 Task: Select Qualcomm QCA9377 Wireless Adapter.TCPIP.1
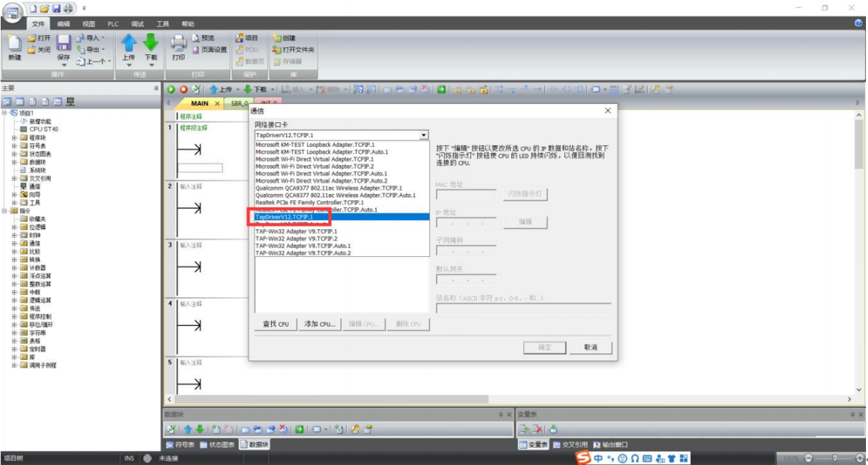342,188
